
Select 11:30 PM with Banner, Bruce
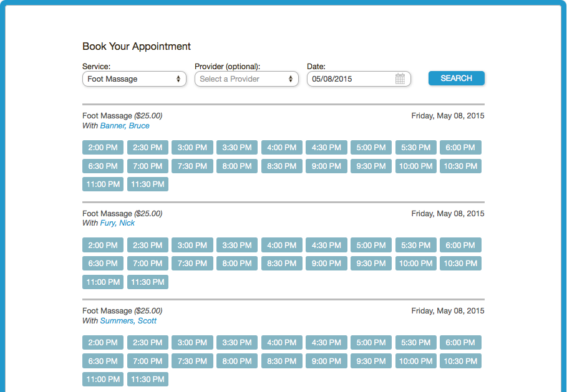pyautogui.click(x=147, y=184)
